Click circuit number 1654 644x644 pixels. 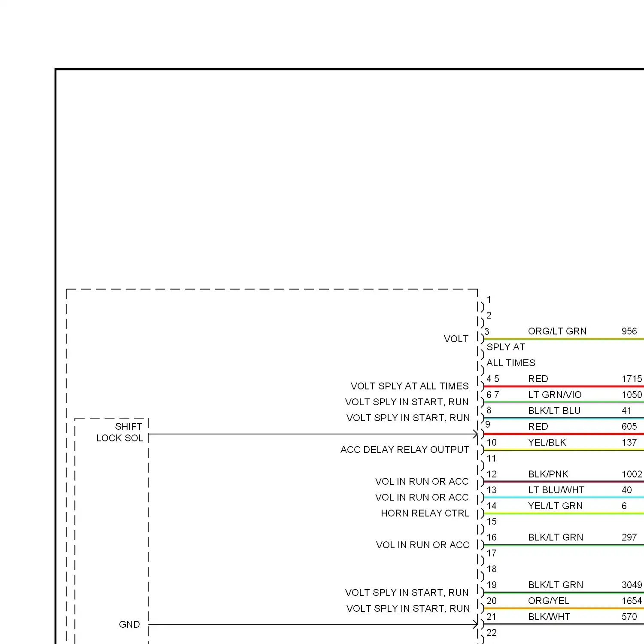click(x=632, y=601)
